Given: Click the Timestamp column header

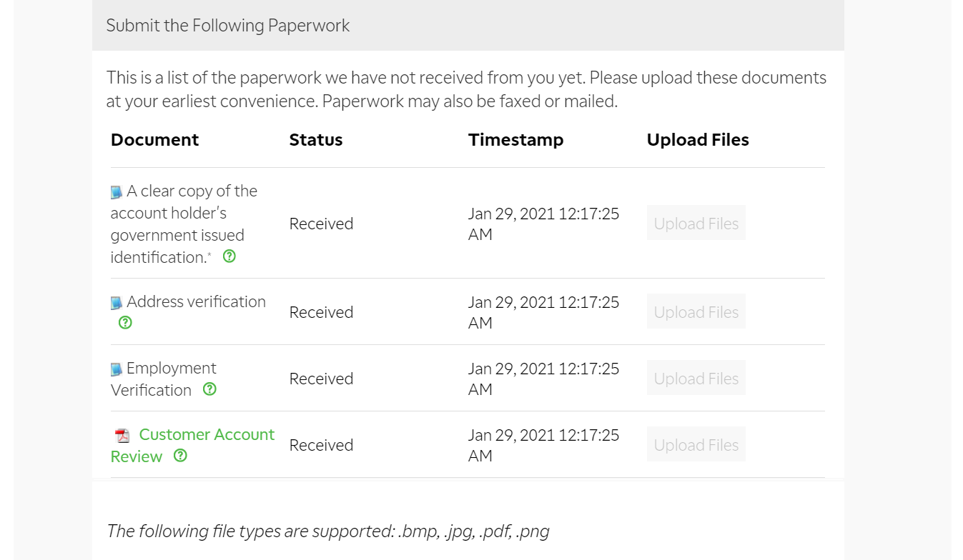Looking at the screenshot, I should (515, 140).
